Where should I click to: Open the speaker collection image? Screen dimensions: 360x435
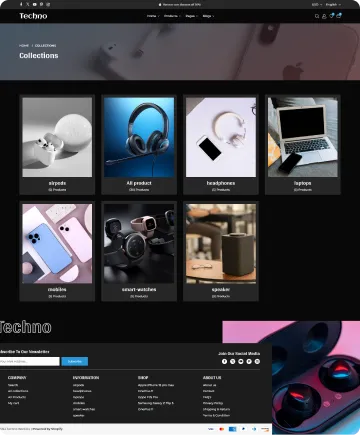(x=221, y=244)
